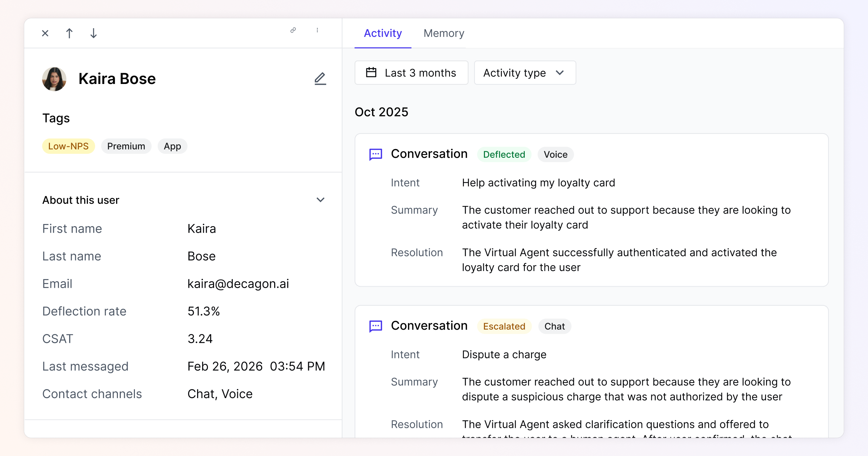Go to next user with down arrow

coord(93,33)
